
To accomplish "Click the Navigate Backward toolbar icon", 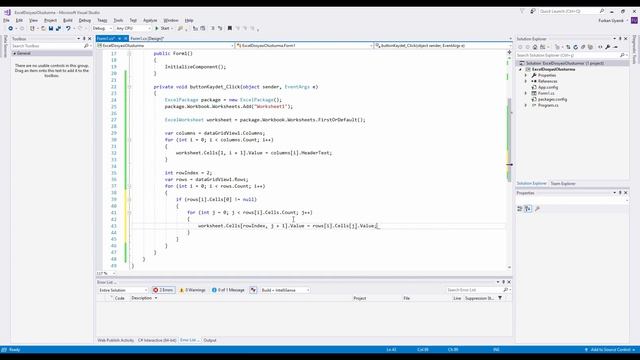I will coord(11,28).
